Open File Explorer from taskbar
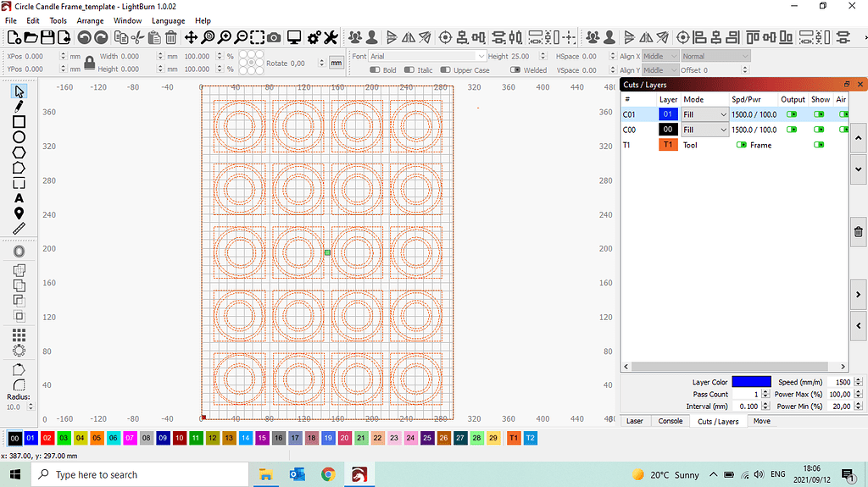The image size is (868, 487). click(265, 475)
